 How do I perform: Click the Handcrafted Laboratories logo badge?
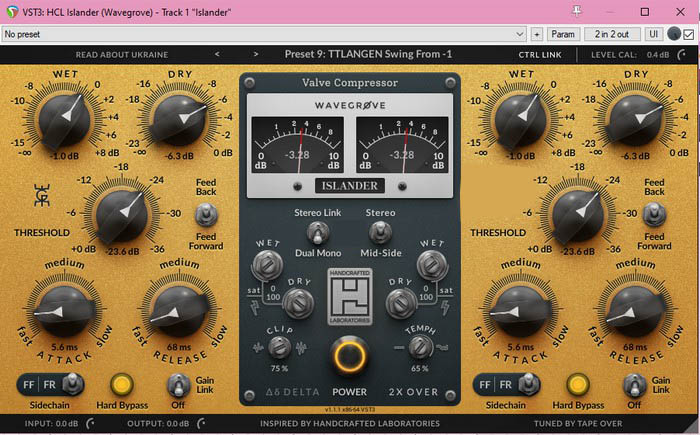coord(350,297)
